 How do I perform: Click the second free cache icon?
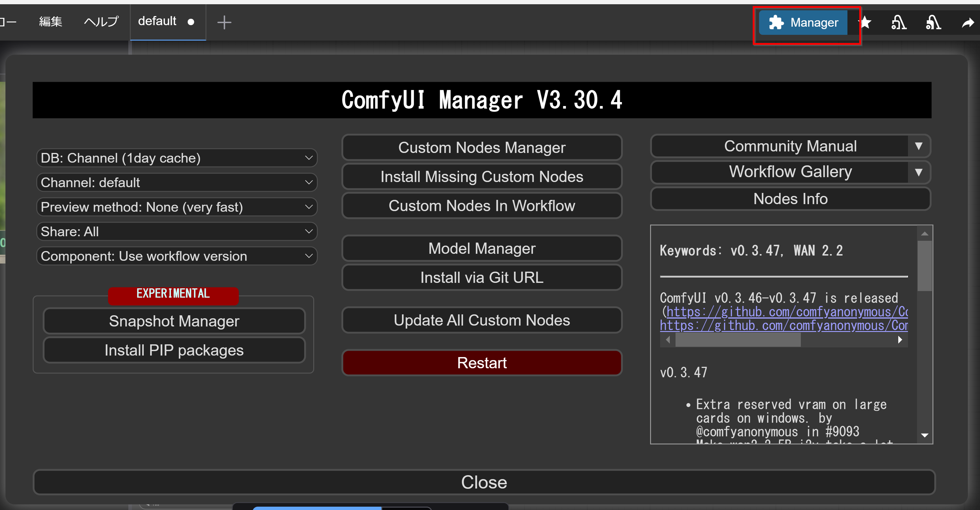pos(933,22)
